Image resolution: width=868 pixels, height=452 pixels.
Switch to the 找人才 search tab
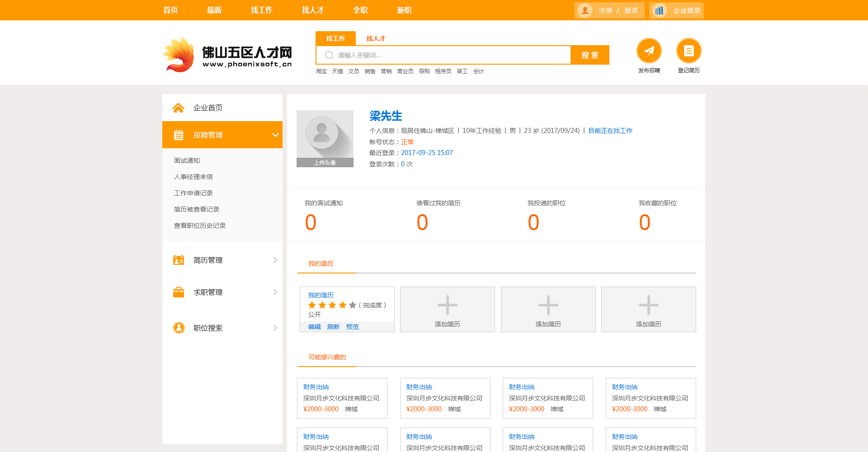(375, 39)
